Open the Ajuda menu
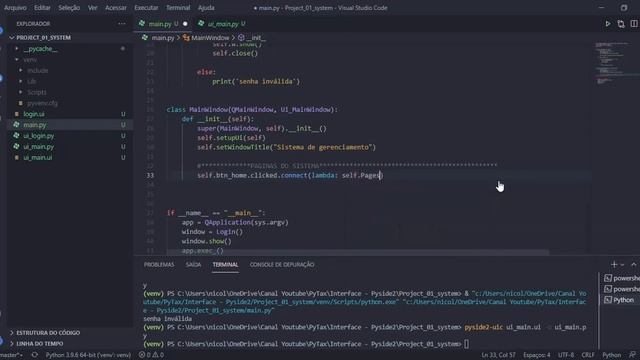This screenshot has width=640, height=360. tap(206, 8)
